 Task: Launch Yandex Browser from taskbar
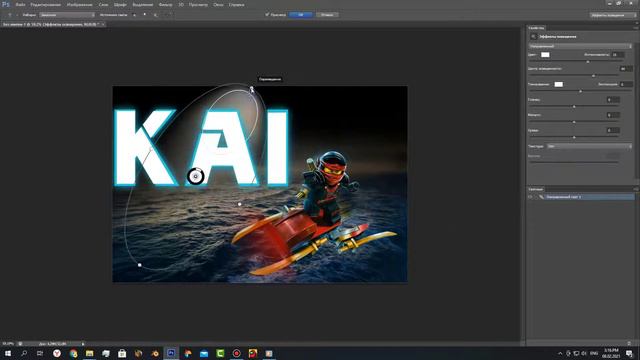[57, 353]
